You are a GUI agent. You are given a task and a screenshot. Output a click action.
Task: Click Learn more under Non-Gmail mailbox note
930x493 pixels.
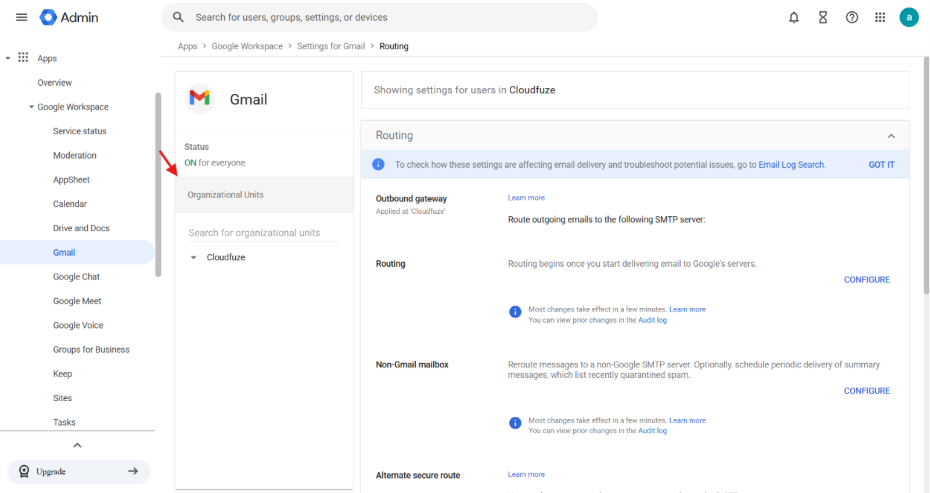(x=687, y=421)
